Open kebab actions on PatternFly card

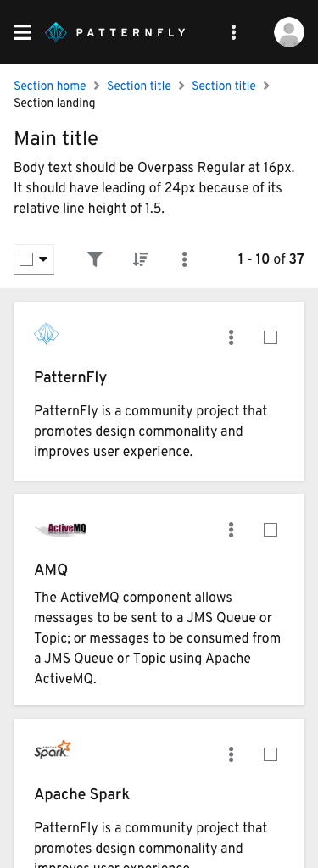231,337
